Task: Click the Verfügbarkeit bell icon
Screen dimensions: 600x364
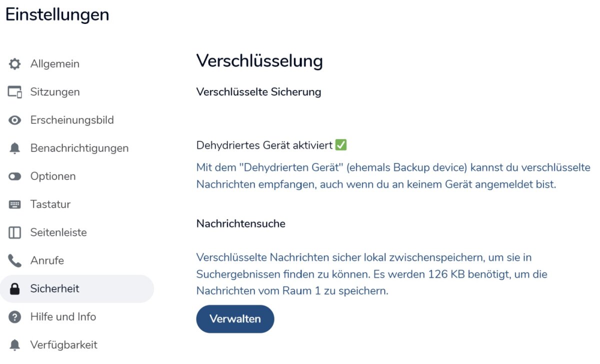Action: pos(15,345)
